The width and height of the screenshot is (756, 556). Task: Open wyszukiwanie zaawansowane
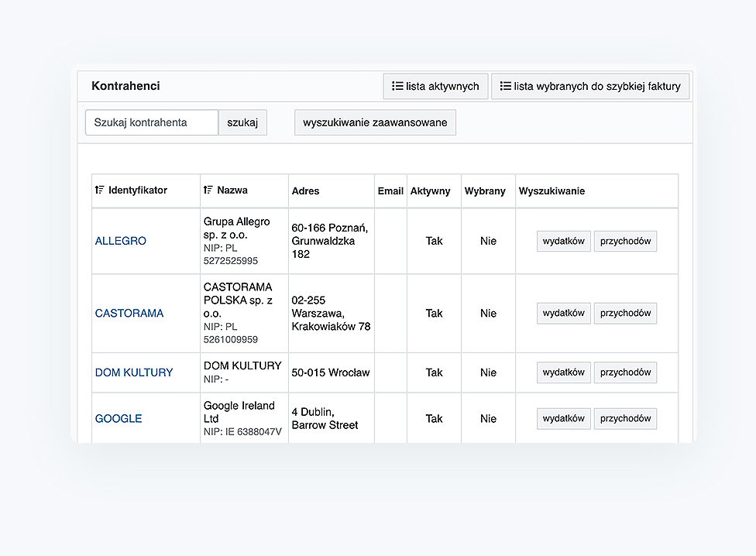pos(375,122)
